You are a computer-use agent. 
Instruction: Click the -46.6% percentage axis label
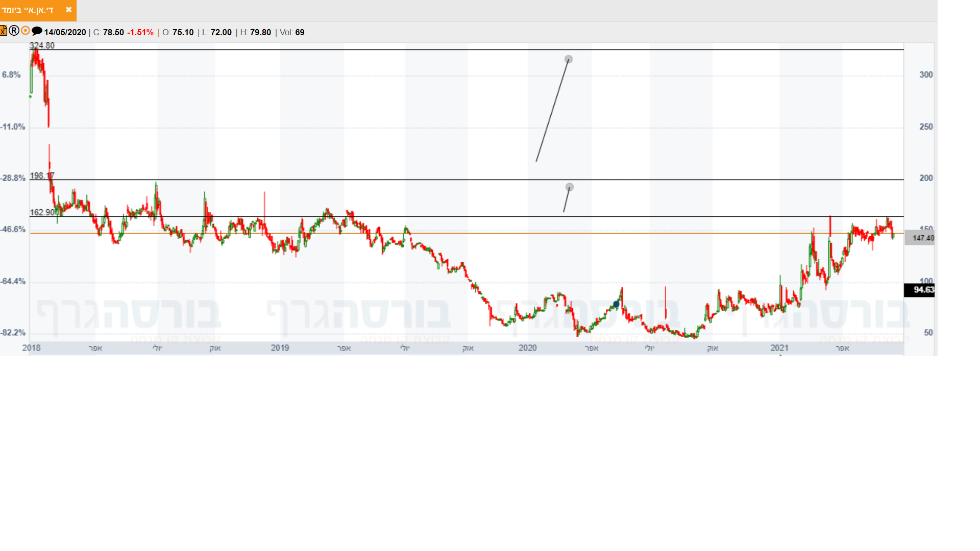[13, 230]
